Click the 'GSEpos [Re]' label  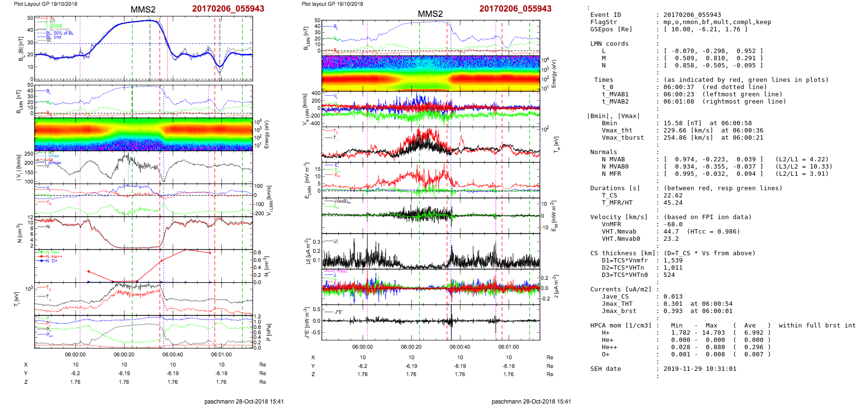[611, 29]
